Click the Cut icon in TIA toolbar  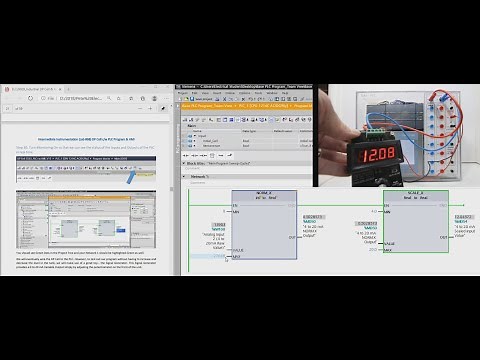(x=224, y=99)
